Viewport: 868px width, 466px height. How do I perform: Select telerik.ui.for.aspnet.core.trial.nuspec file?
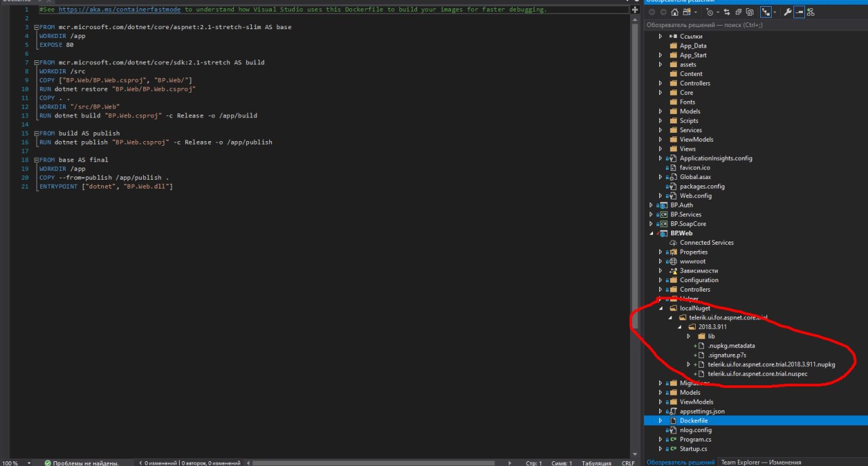(757, 374)
